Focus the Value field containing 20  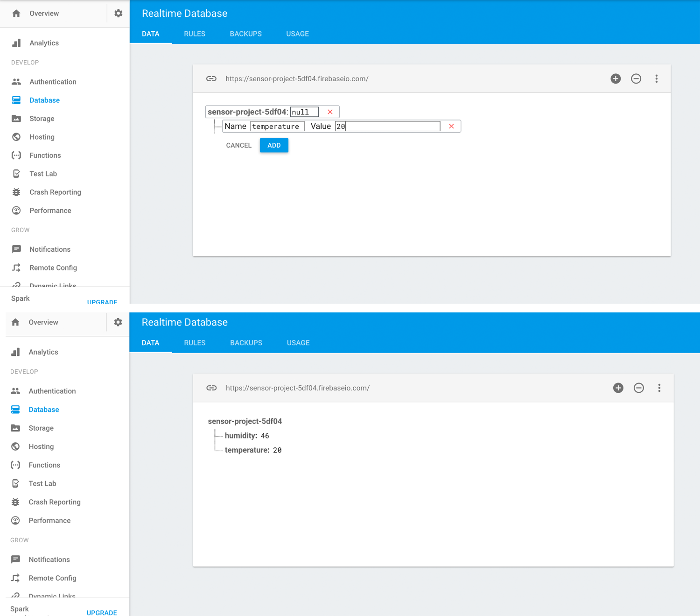(387, 126)
